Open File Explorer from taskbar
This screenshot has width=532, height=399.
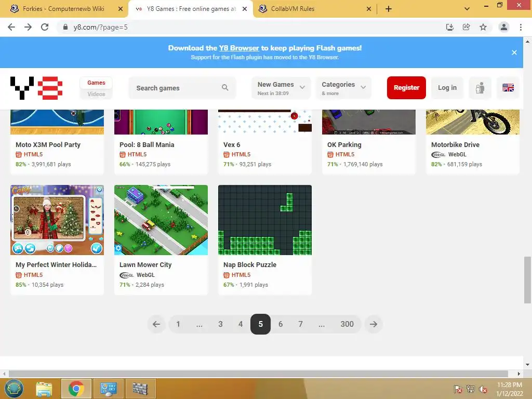pyautogui.click(x=44, y=389)
